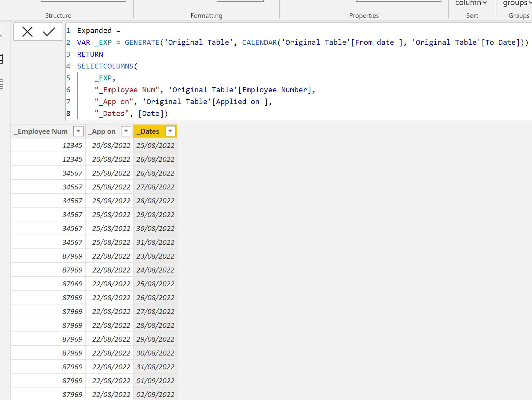Image resolution: width=532 pixels, height=400 pixels.
Task: Select employee number cell in the 30/08/2022 row of 34567
Action: pos(48,228)
